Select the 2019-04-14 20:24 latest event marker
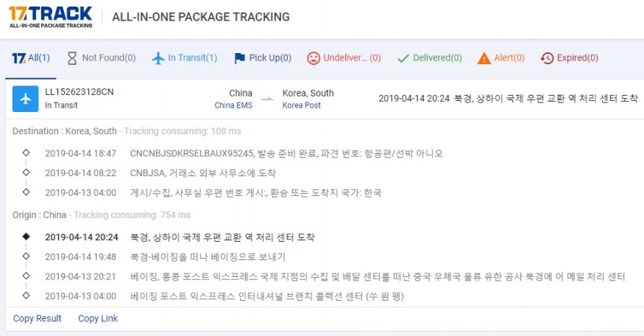The height and width of the screenshot is (336, 644). [x=26, y=237]
